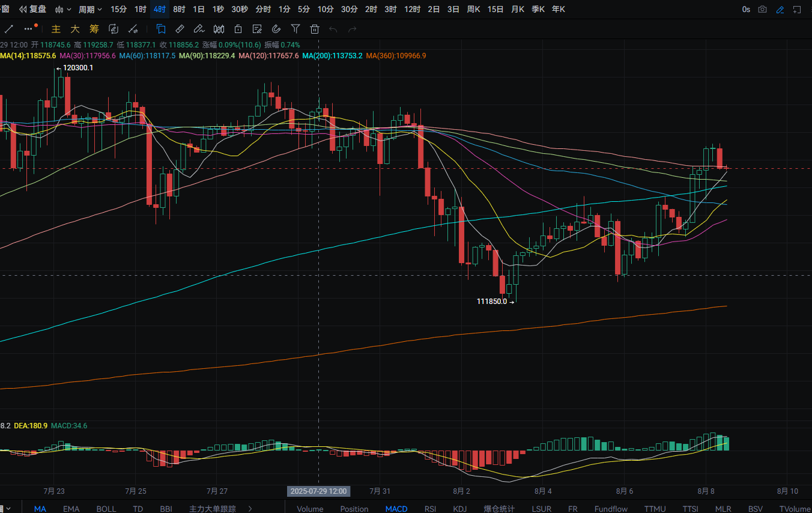
Task: Select the freehand pen drawing tool
Action: (x=199, y=28)
